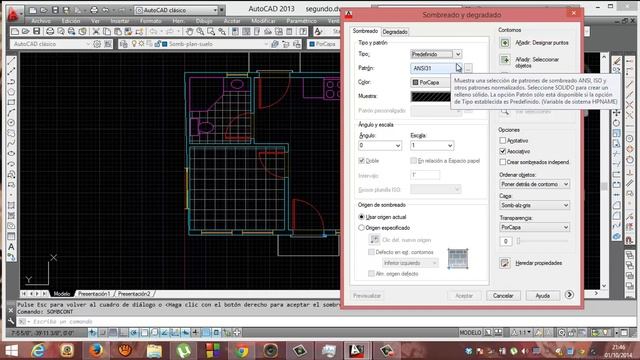Open Ordenar objetos dropdown

click(534, 184)
